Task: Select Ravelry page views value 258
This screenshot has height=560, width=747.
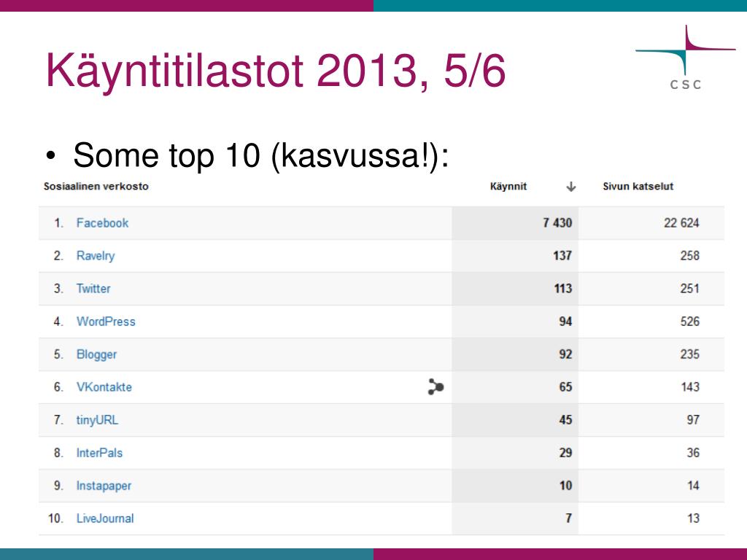Action: click(x=689, y=256)
